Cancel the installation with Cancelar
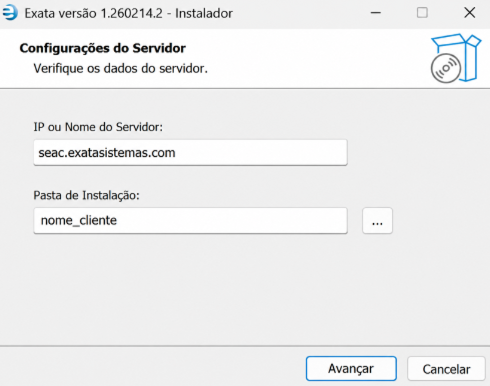This screenshot has width=490, height=386. point(446,369)
